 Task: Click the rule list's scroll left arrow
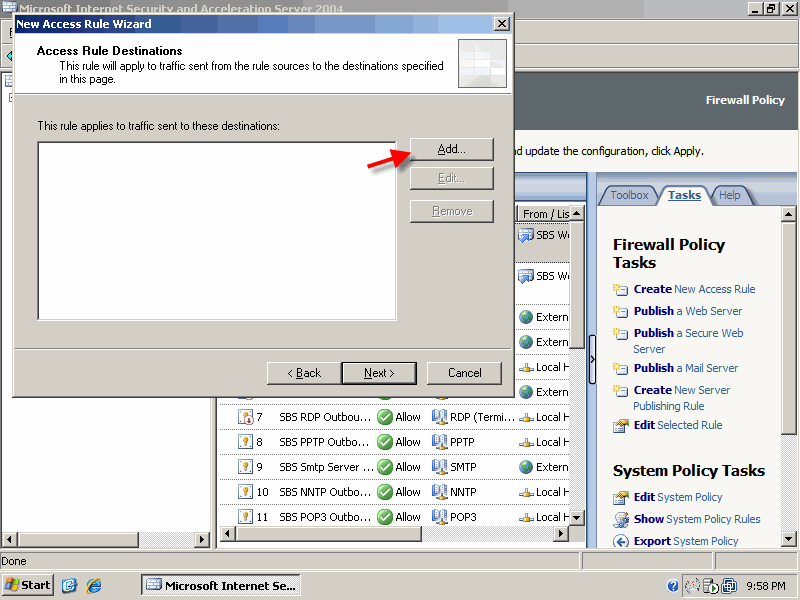pos(228,534)
